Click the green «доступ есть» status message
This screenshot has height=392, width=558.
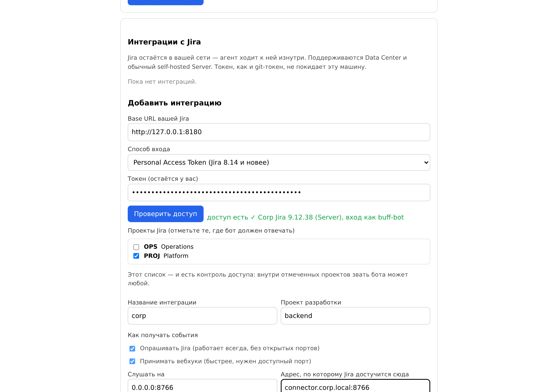point(305,217)
